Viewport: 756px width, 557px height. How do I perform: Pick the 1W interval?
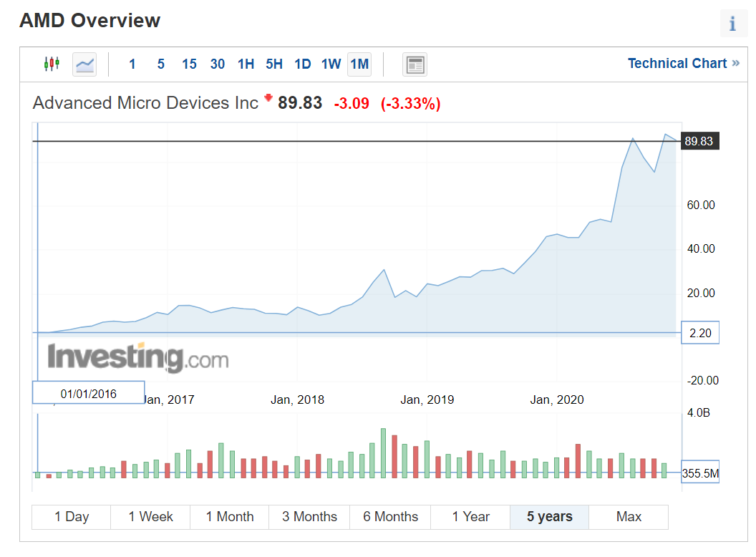click(x=331, y=64)
